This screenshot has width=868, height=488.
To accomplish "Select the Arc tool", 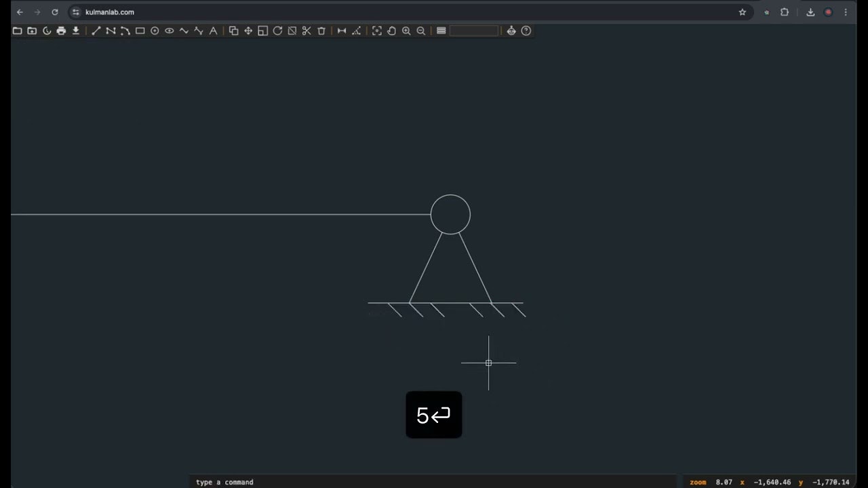I will 125,30.
